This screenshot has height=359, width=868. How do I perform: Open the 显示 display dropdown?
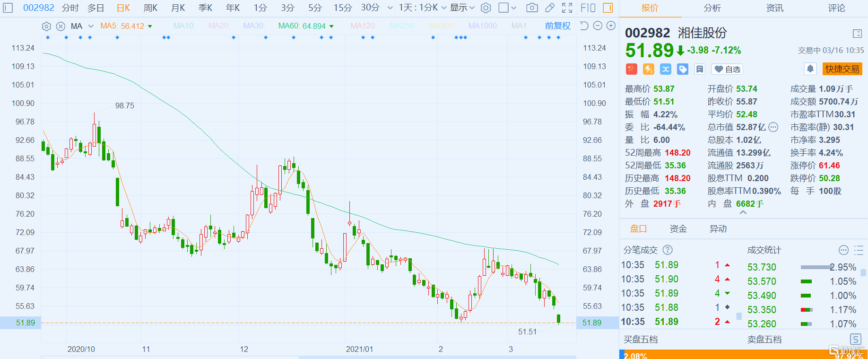(x=462, y=8)
